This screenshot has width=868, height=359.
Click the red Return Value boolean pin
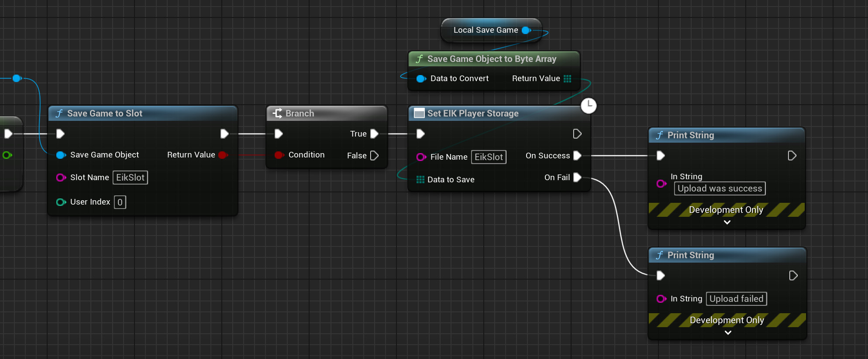223,155
